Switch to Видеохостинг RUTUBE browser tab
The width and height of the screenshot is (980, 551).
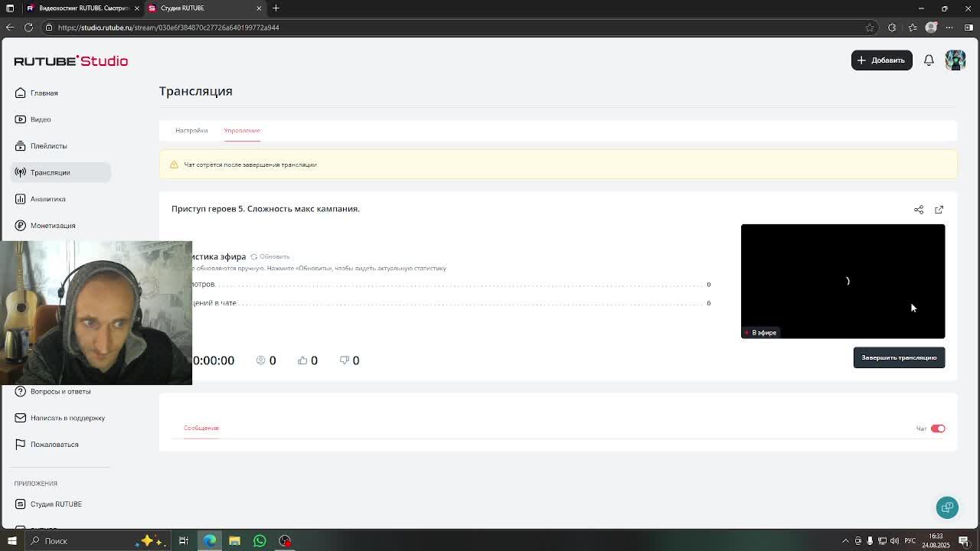(81, 8)
